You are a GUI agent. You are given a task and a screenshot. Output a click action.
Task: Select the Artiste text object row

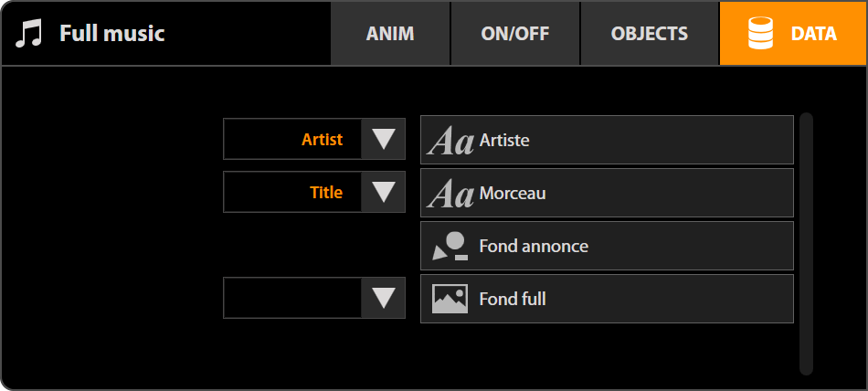630,141
